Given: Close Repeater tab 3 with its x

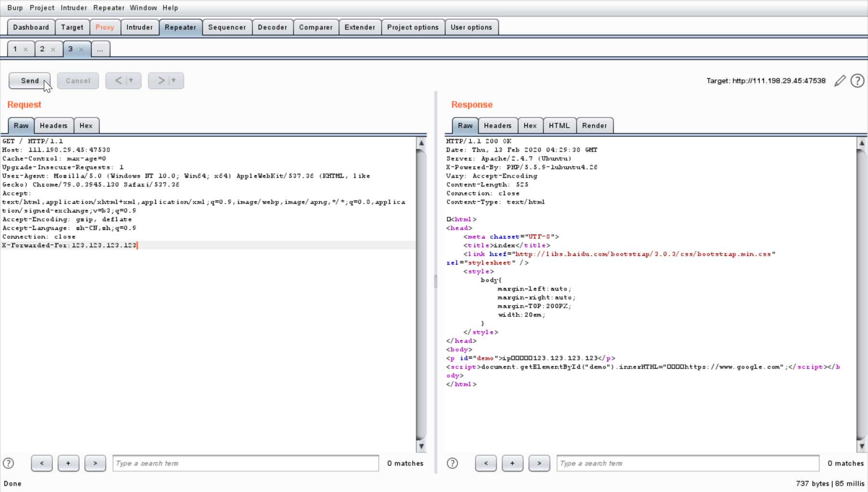Looking at the screenshot, I should point(81,50).
